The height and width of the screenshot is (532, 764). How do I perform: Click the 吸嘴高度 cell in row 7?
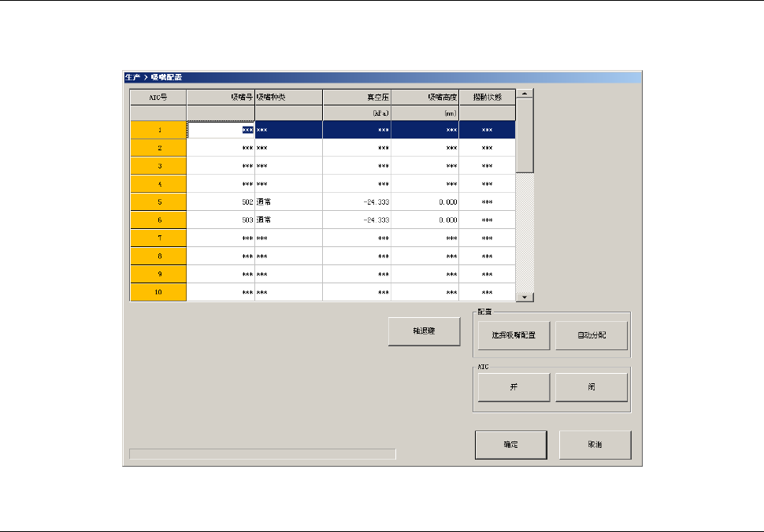pyautogui.click(x=425, y=238)
